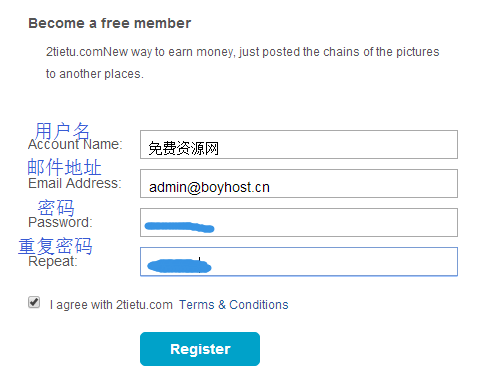The height and width of the screenshot is (378, 483).
Task: Click the "I agree with 2tietu.com" text
Action: (111, 305)
